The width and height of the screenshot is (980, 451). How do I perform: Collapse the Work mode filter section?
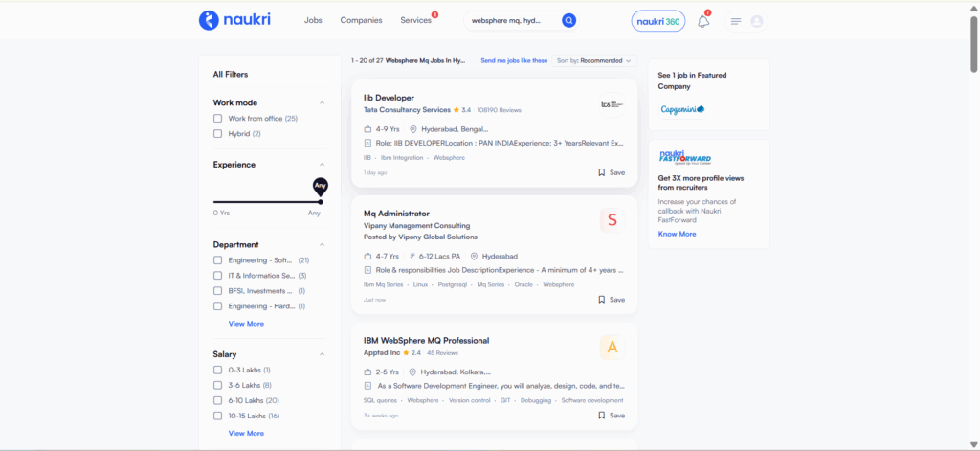click(x=322, y=102)
